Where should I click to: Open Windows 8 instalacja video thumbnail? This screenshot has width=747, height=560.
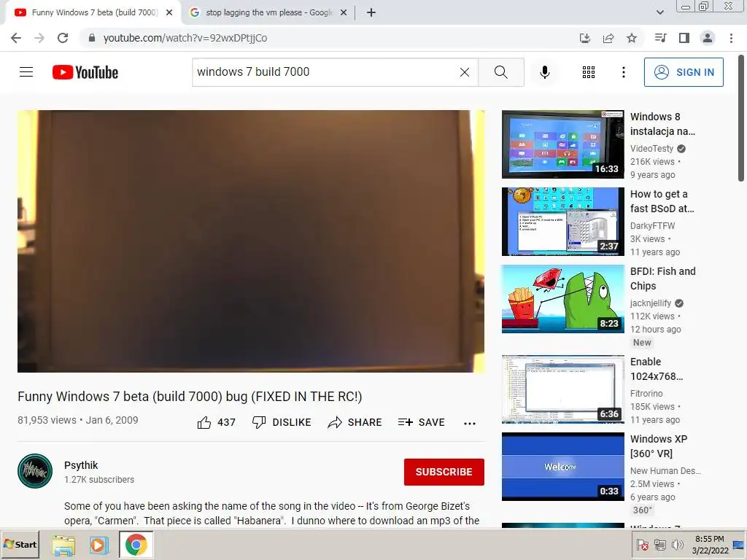(562, 144)
